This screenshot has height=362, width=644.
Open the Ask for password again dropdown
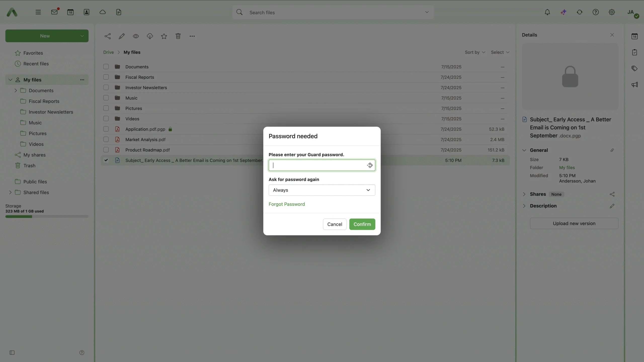point(322,190)
